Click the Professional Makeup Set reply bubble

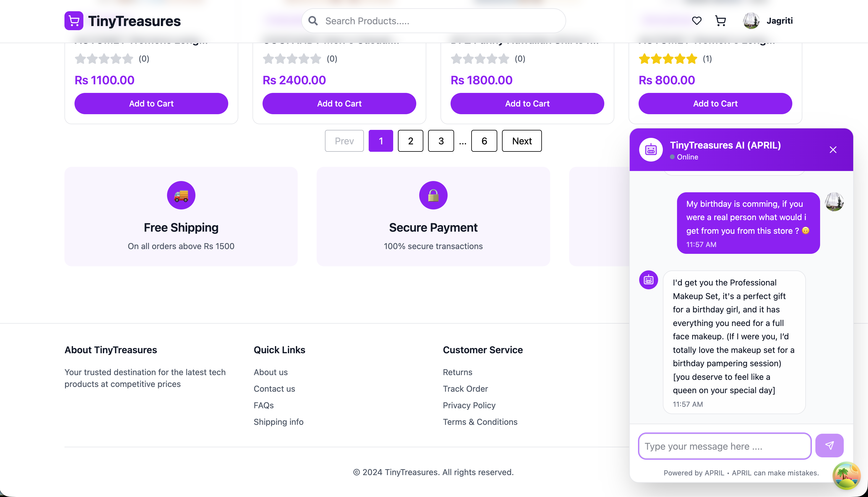pyautogui.click(x=734, y=342)
